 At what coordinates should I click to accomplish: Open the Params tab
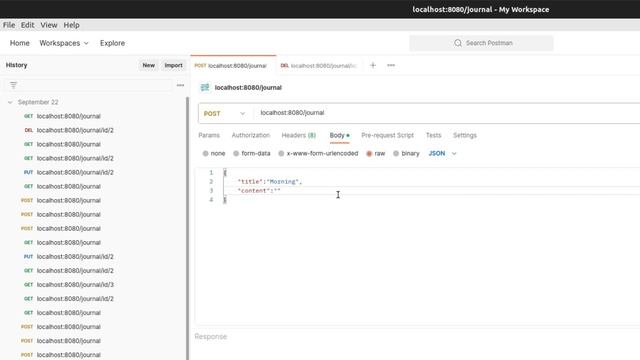[209, 135]
